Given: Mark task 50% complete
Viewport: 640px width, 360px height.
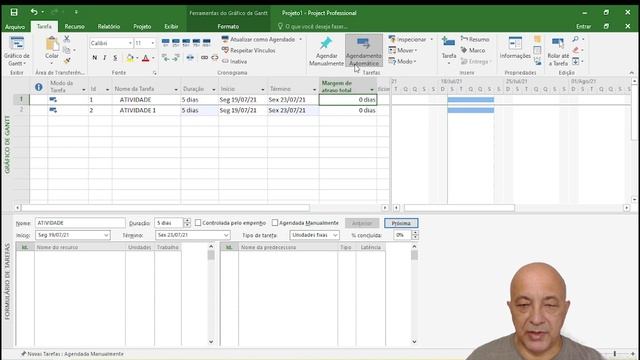Looking at the screenshot, I should [x=186, y=42].
